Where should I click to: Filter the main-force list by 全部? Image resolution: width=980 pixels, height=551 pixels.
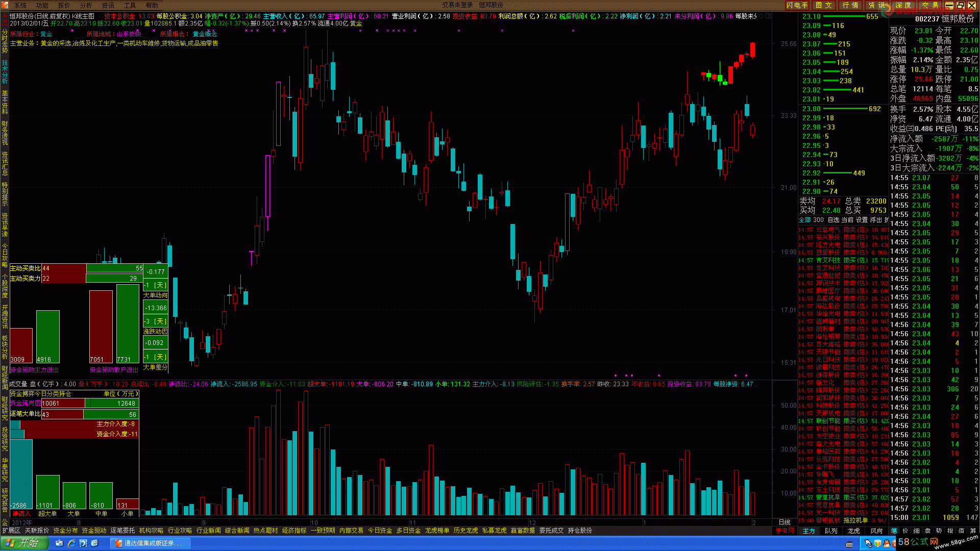[804, 220]
